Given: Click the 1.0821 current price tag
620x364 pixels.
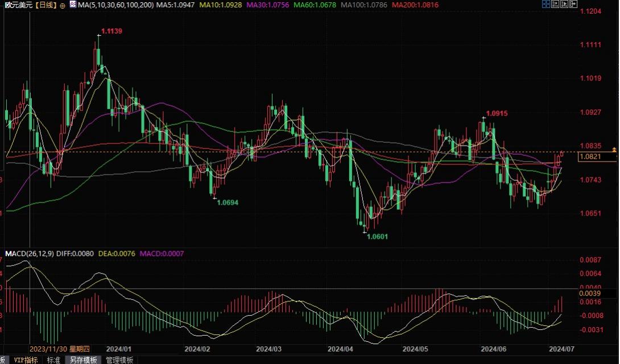Looking at the screenshot, I should tap(590, 156).
